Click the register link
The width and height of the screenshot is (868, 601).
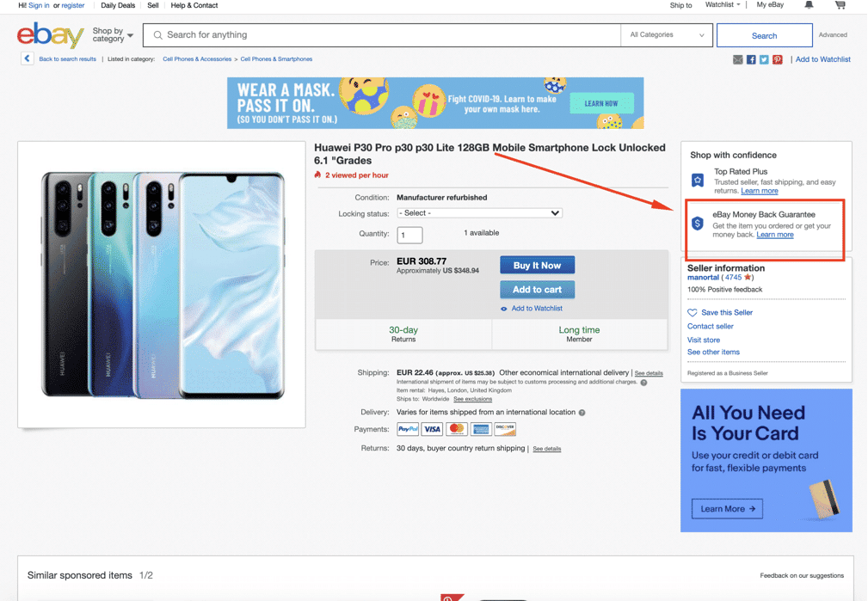click(73, 5)
